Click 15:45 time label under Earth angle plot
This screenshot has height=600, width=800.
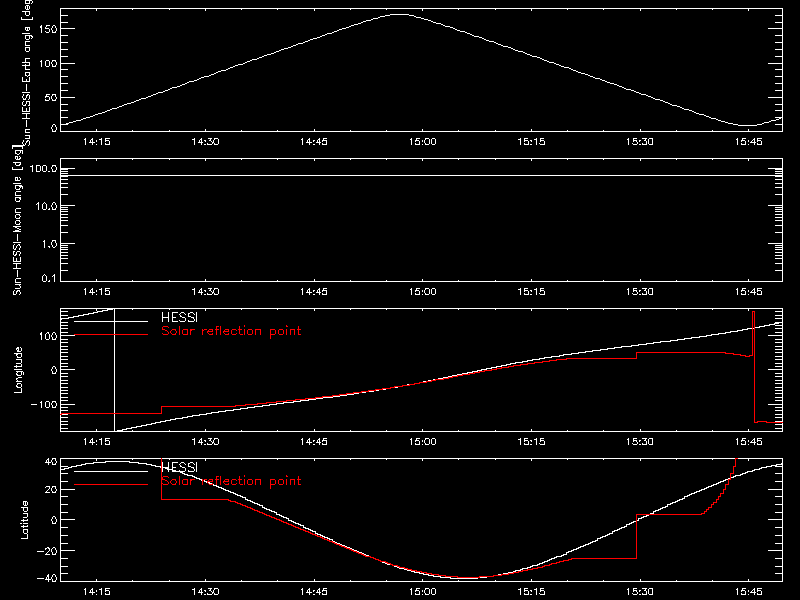coord(748,142)
